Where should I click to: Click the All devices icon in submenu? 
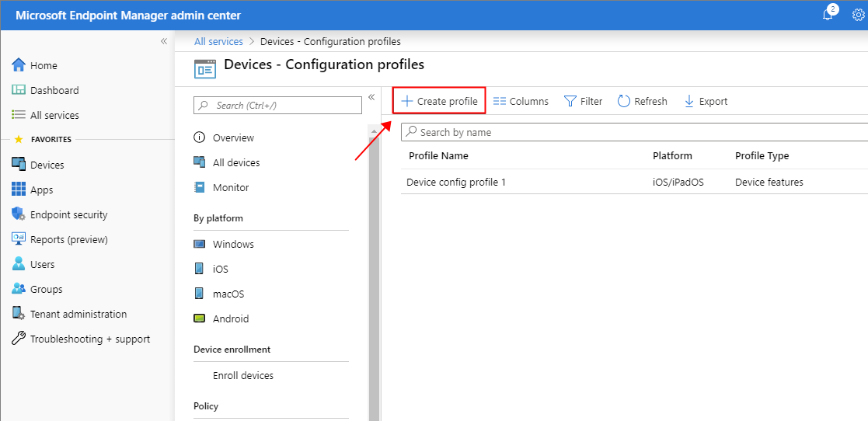(199, 162)
